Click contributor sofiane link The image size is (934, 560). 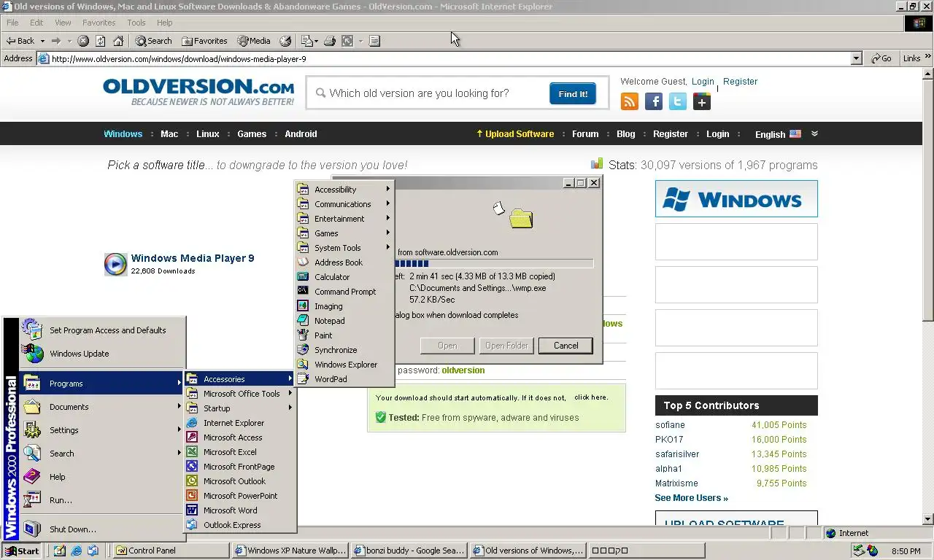pyautogui.click(x=670, y=425)
